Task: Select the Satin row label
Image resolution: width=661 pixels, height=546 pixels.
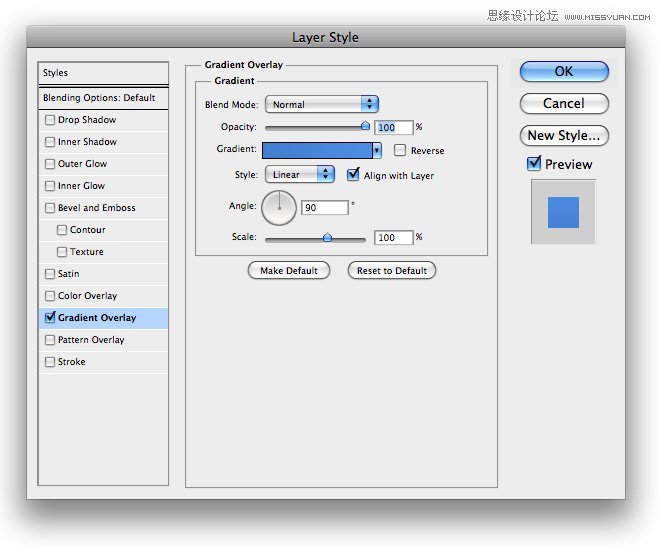Action: tap(68, 274)
